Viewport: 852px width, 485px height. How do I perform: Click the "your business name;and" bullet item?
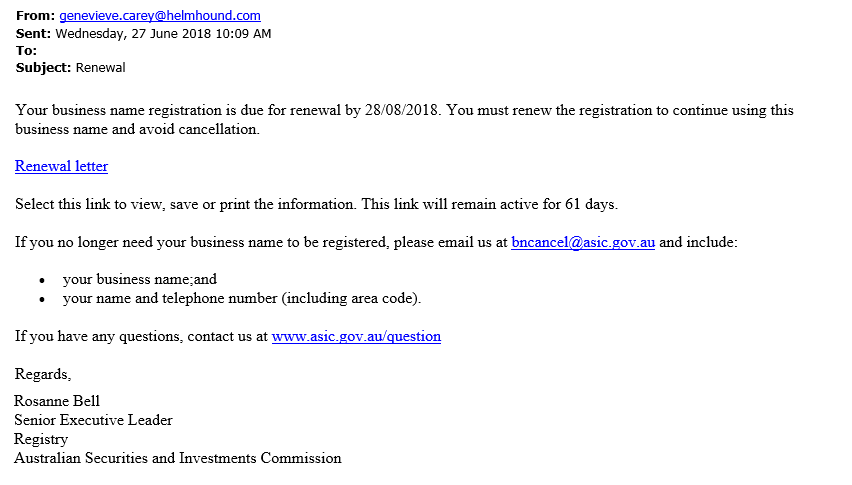pos(139,279)
